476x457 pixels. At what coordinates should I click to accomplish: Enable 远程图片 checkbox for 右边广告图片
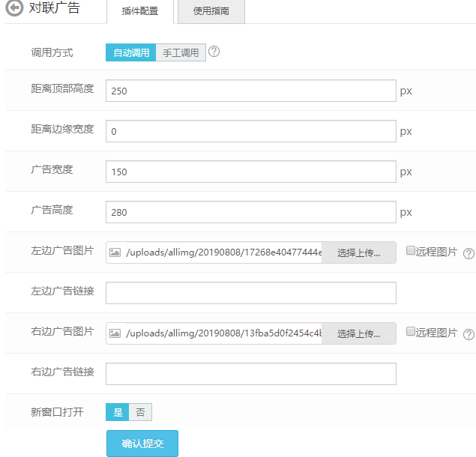click(x=411, y=331)
